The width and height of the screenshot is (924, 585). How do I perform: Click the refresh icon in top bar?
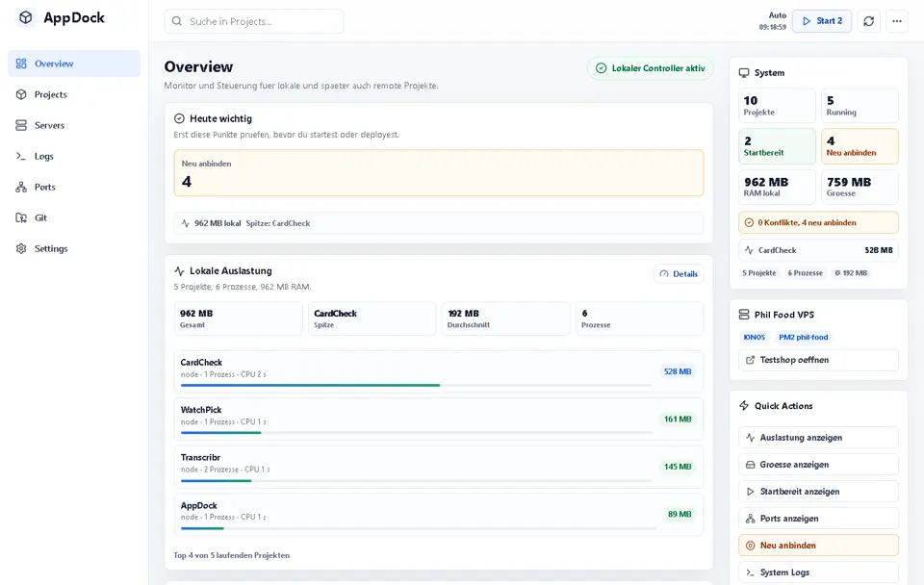pos(868,21)
